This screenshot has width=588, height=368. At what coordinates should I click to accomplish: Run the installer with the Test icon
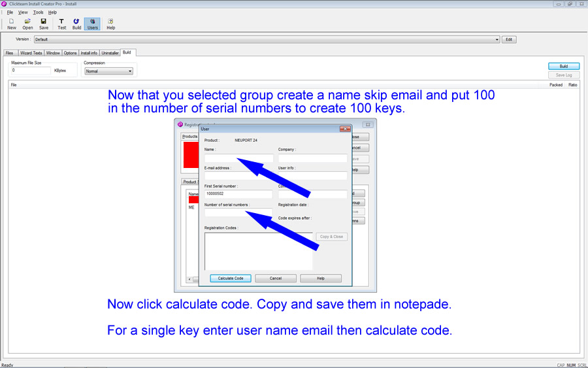(61, 24)
